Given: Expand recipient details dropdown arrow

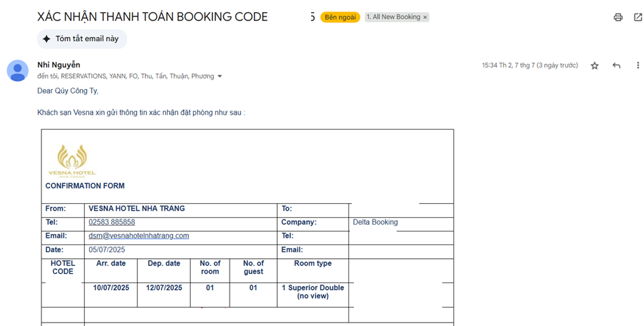Looking at the screenshot, I should click(219, 76).
